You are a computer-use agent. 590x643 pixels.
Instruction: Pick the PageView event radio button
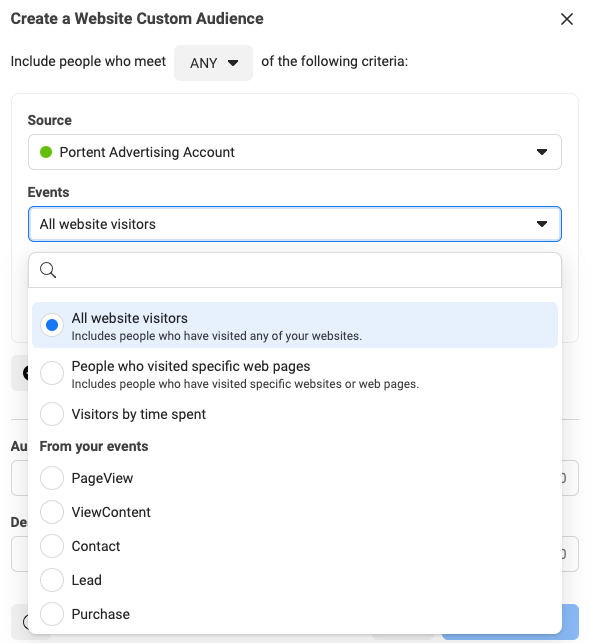click(52, 478)
